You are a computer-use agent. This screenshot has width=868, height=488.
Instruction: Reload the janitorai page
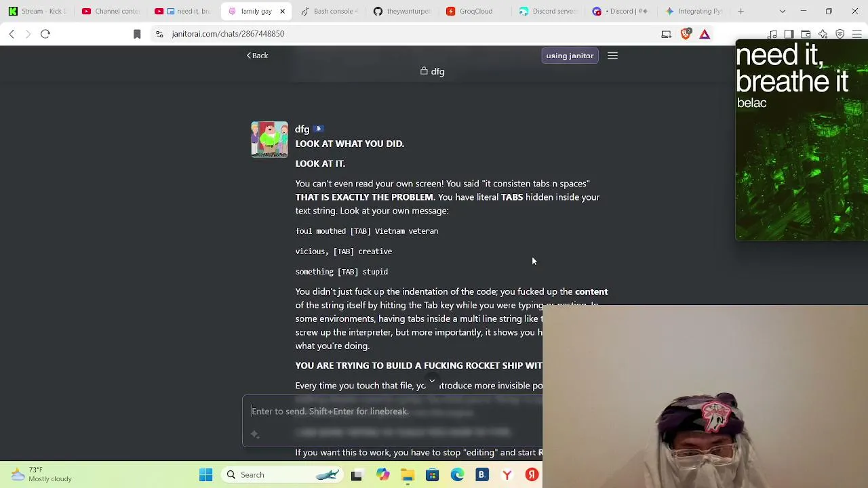(x=45, y=34)
